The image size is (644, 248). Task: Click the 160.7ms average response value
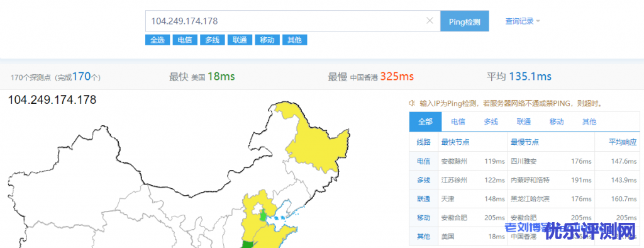point(625,199)
